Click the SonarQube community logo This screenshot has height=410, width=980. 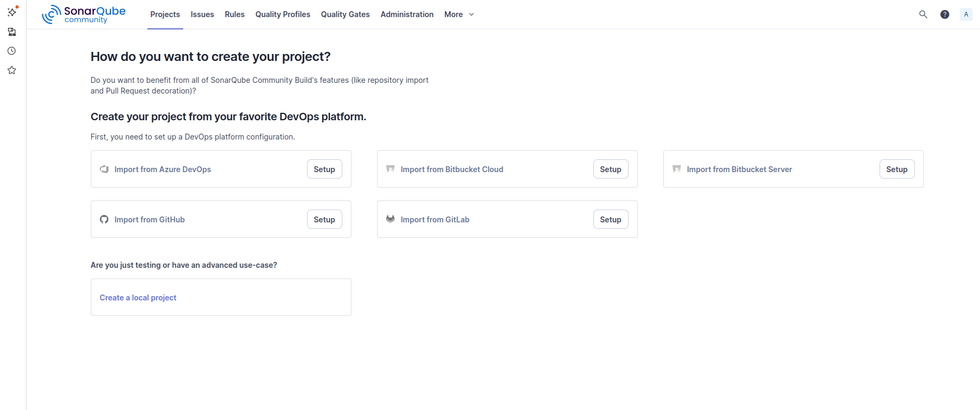pos(84,14)
